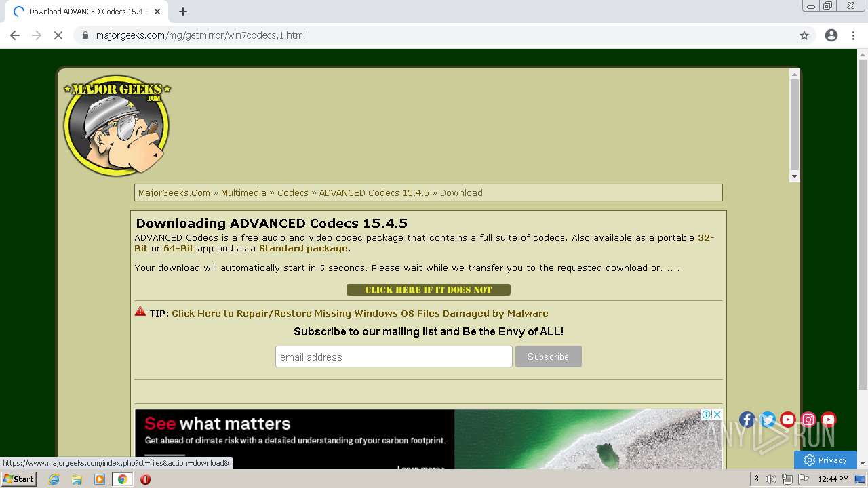This screenshot has height=488, width=868.
Task: Open the file explorer taskbar icon
Action: click(x=77, y=479)
